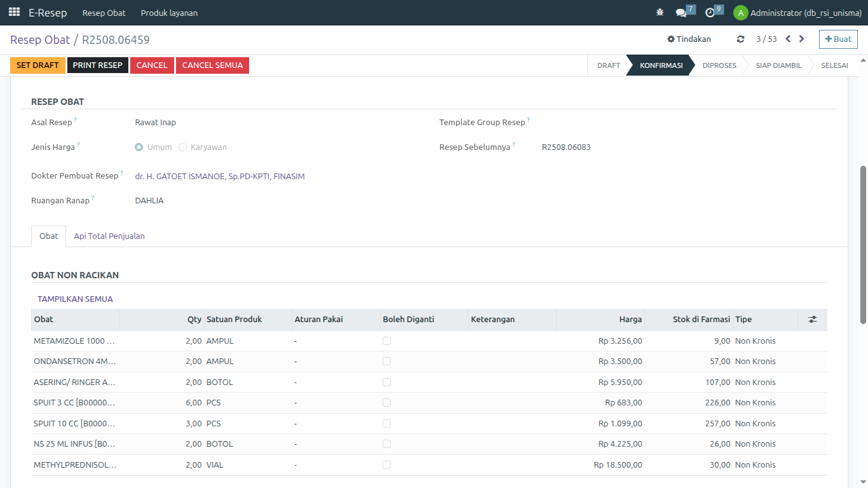Open the apps grid menu icon
Viewport: 868px width, 488px height.
[x=14, y=12]
